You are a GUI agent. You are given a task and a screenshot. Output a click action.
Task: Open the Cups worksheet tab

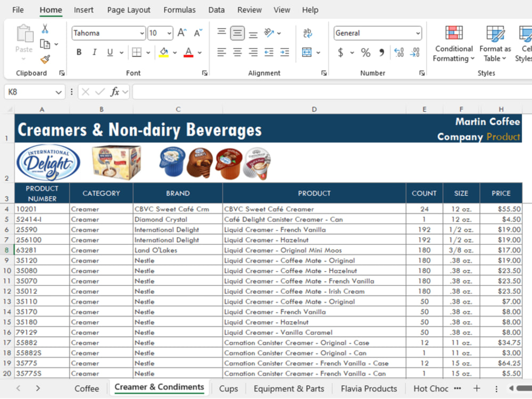pyautogui.click(x=228, y=389)
